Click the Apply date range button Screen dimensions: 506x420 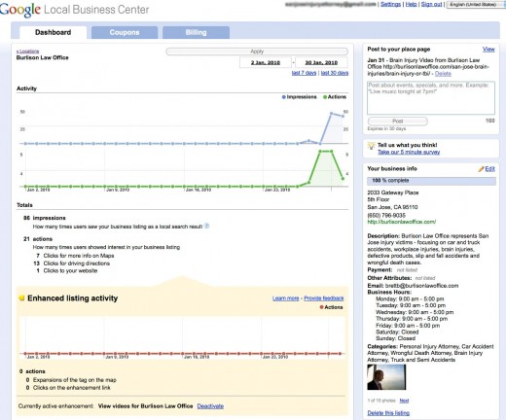(257, 52)
